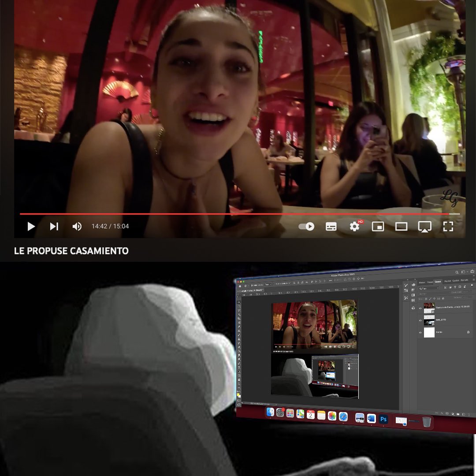This screenshot has width=476, height=476.
Task: Open the layer blend mode dropdown
Action: [x=435, y=294]
